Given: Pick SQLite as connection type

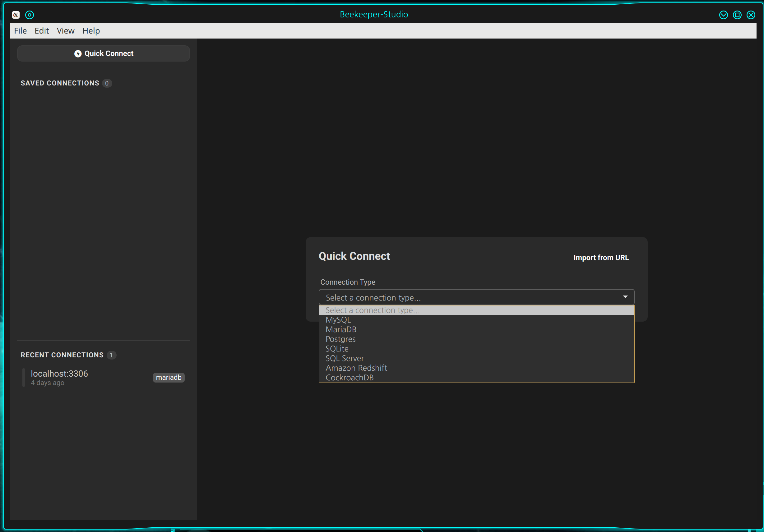Looking at the screenshot, I should tap(337, 348).
